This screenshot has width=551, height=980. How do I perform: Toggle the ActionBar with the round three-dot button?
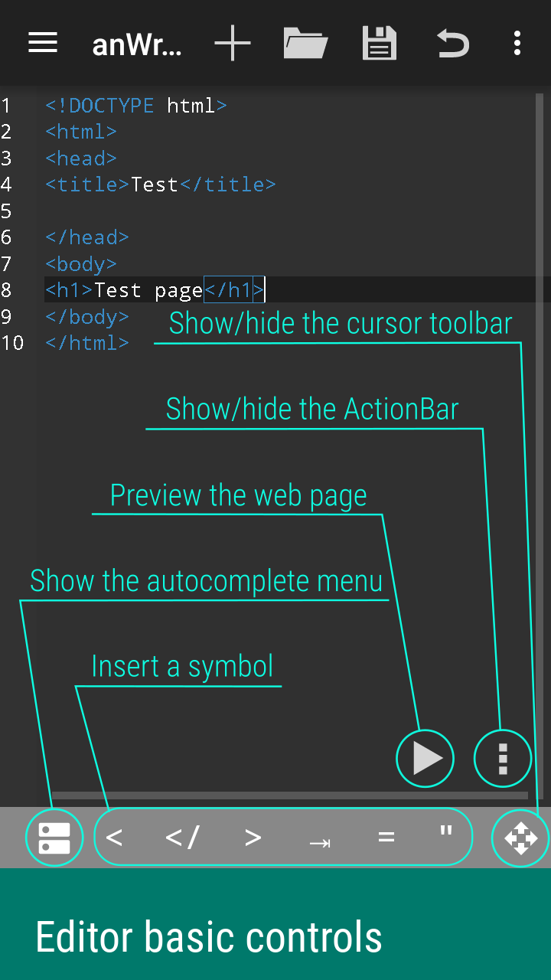click(x=503, y=758)
